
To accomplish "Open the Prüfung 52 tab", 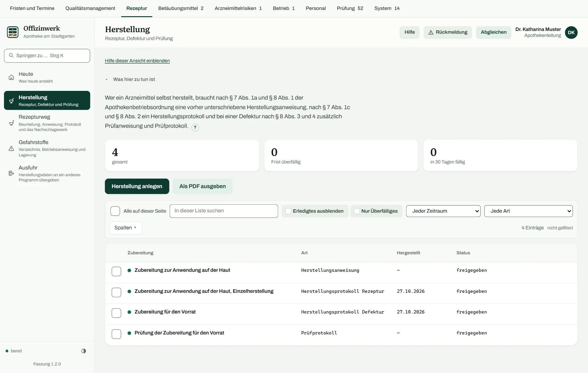I will point(350,8).
